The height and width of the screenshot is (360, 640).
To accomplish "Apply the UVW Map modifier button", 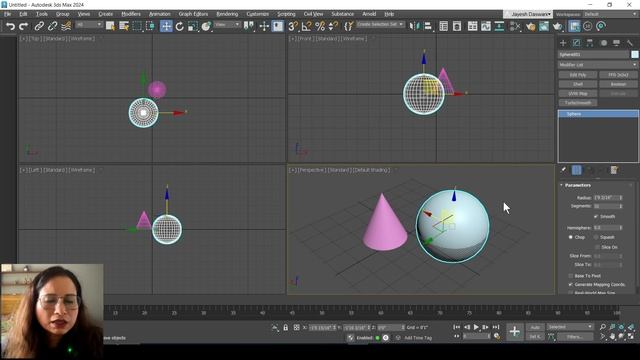I will (x=578, y=93).
